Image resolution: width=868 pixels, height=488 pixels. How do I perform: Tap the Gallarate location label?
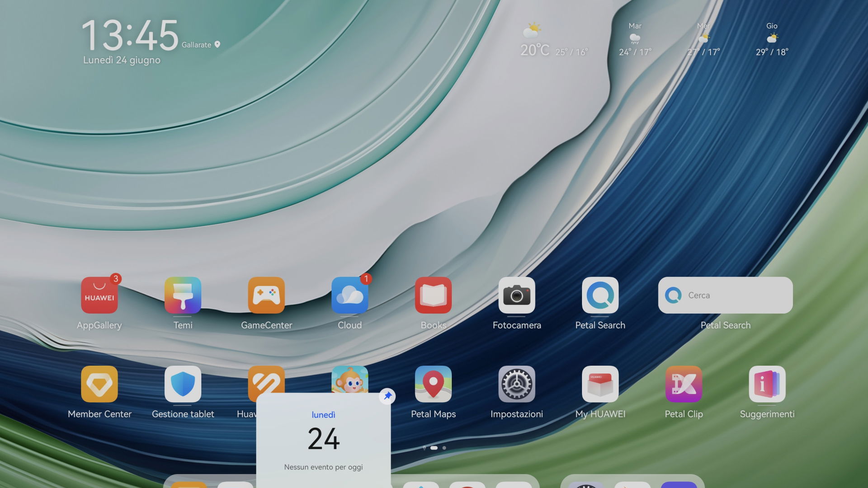tap(196, 45)
